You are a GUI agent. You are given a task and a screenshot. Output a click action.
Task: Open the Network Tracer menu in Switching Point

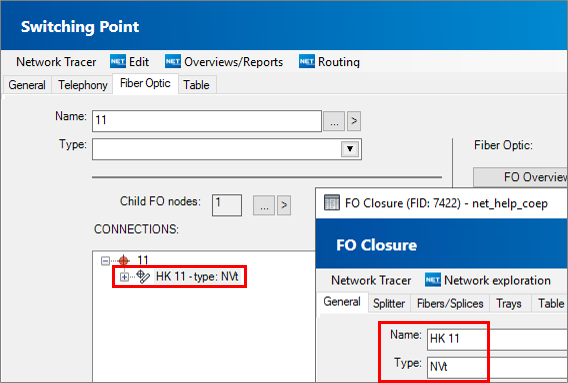(56, 62)
